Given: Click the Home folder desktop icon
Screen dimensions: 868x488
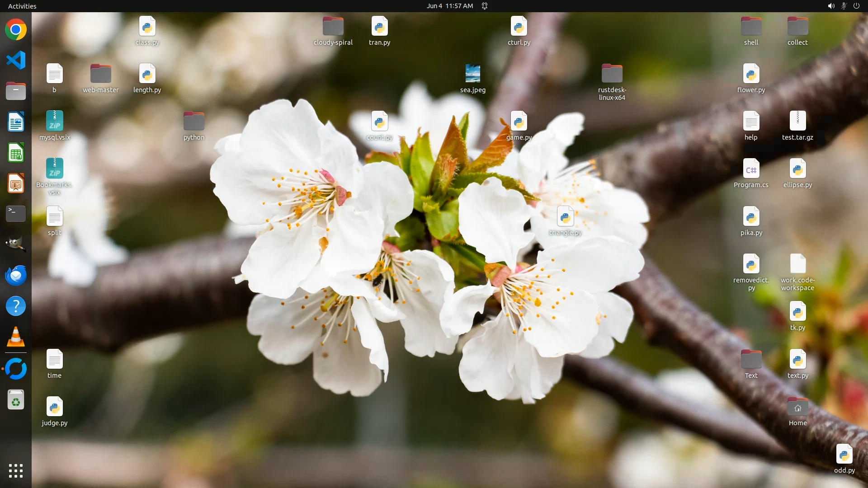Looking at the screenshot, I should (x=797, y=407).
